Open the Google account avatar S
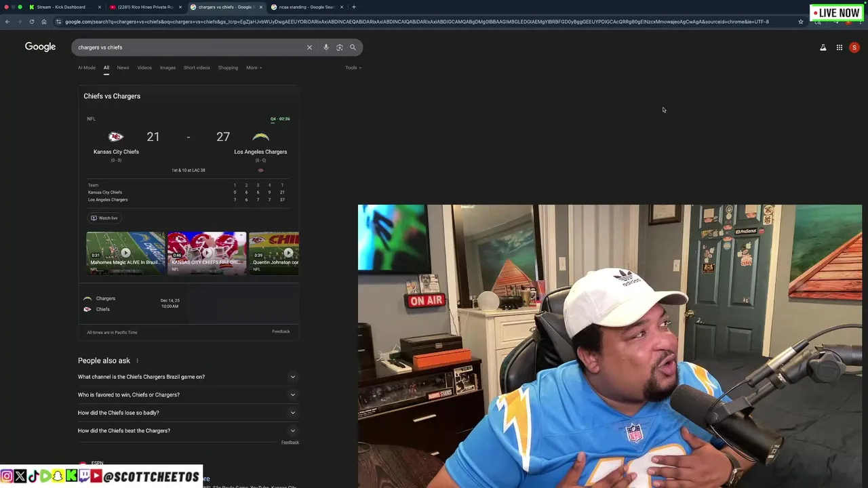The width and height of the screenshot is (868, 488). (854, 47)
